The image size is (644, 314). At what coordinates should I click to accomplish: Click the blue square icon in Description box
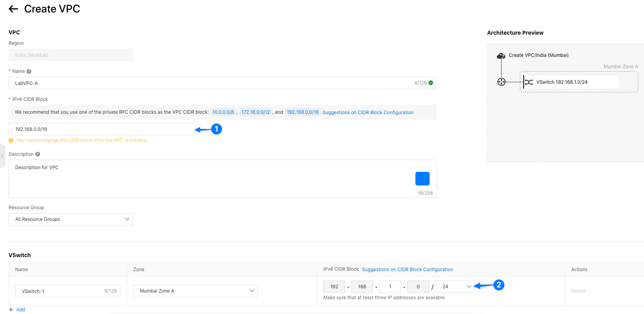422,178
